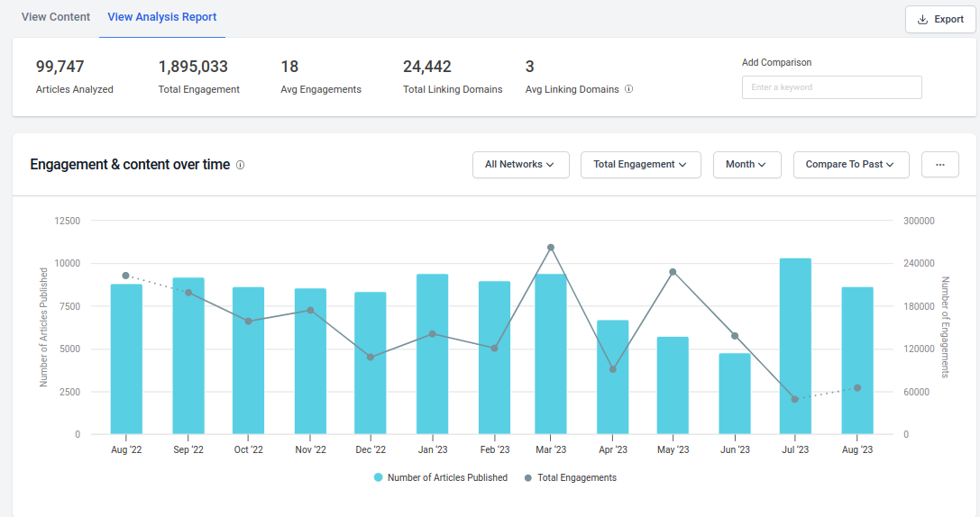
Task: Click the Nov '22 articles bar
Action: 311,361
